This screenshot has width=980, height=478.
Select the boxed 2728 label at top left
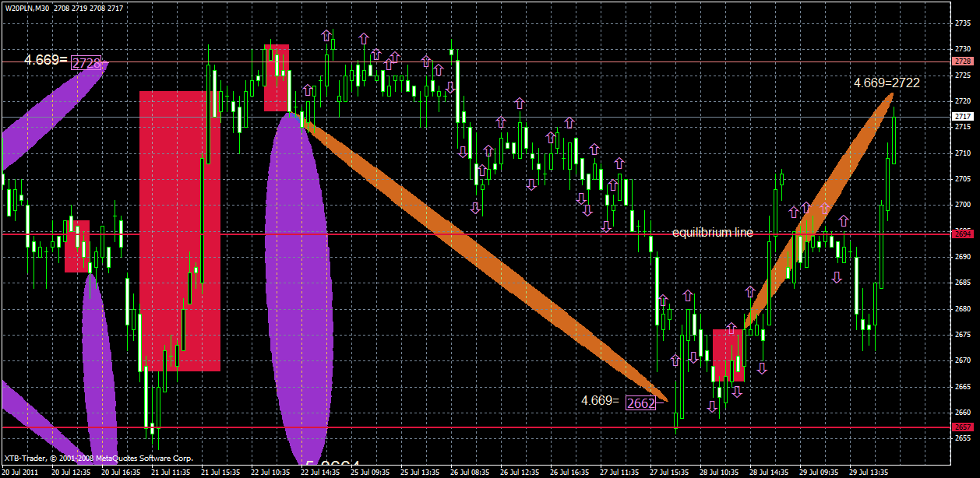pos(87,63)
